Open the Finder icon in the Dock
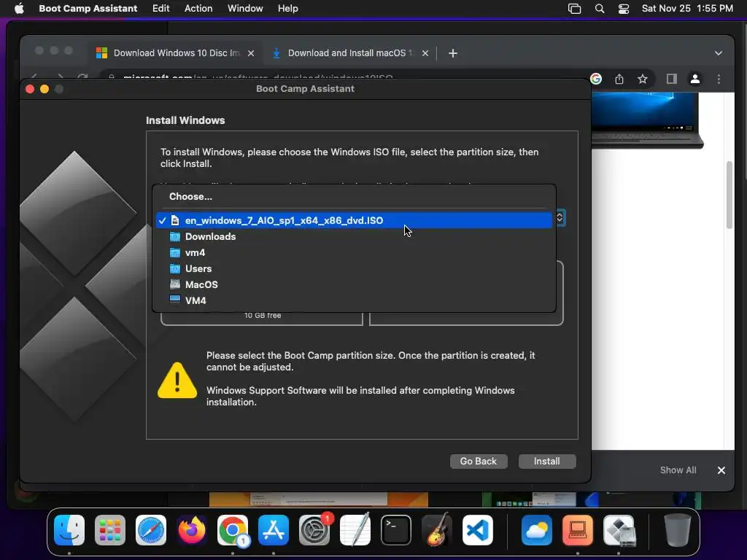The width and height of the screenshot is (747, 560). [x=69, y=530]
